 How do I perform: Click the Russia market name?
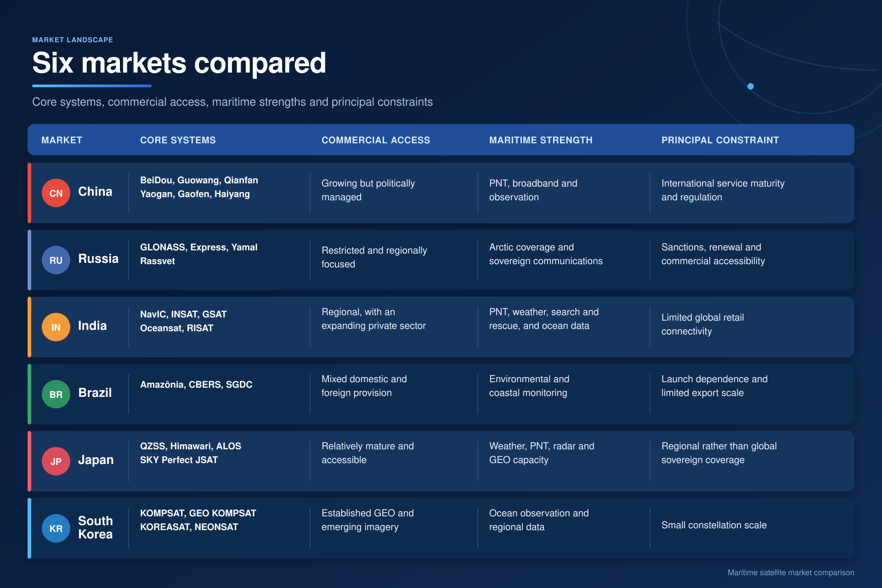[98, 259]
